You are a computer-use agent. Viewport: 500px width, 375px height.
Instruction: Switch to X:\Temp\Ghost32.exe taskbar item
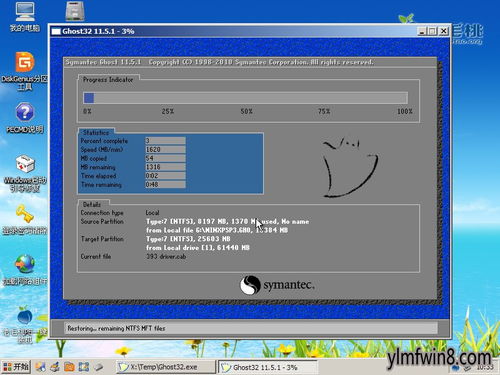point(166,367)
